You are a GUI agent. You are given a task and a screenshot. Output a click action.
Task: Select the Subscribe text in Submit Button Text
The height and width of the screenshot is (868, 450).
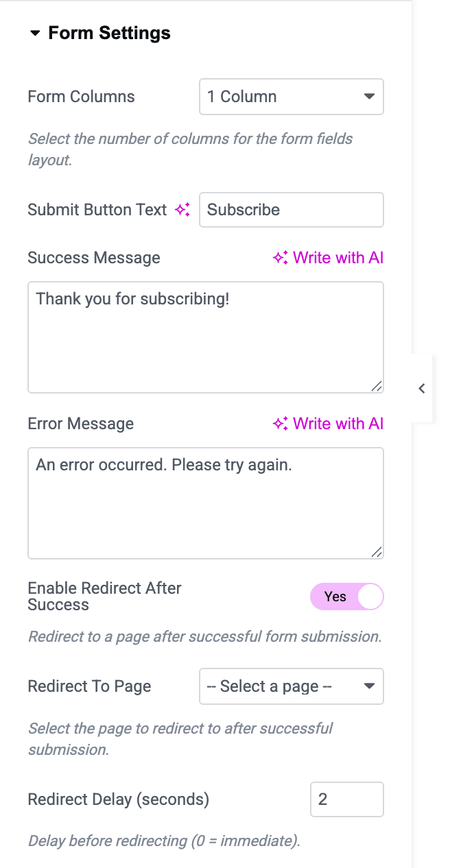[x=244, y=210]
